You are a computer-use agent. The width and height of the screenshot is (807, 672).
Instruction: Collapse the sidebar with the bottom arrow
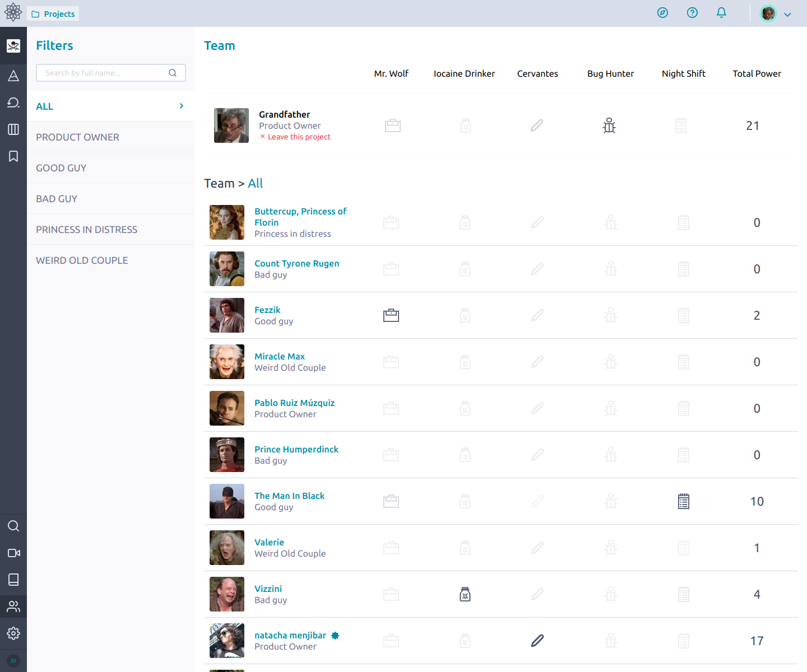13,661
